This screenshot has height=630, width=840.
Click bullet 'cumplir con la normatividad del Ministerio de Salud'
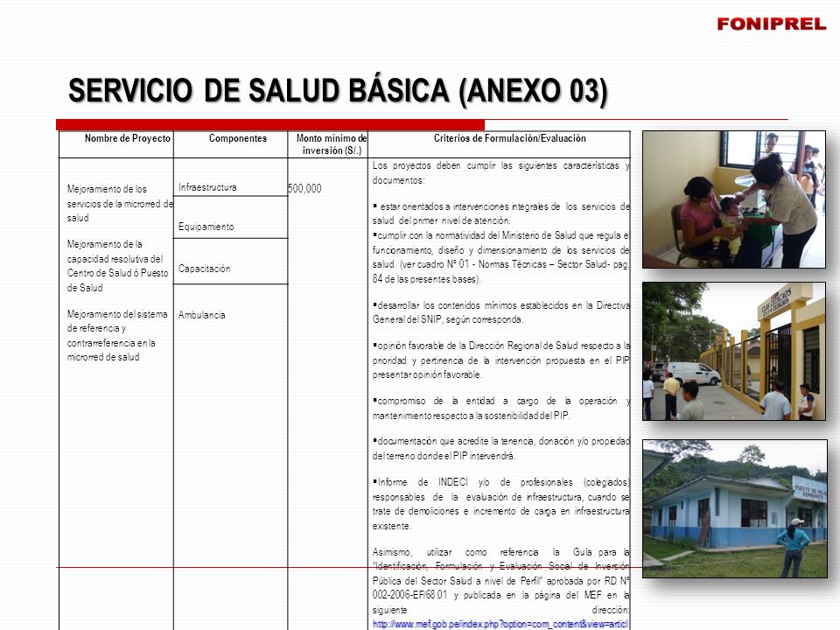(x=500, y=257)
